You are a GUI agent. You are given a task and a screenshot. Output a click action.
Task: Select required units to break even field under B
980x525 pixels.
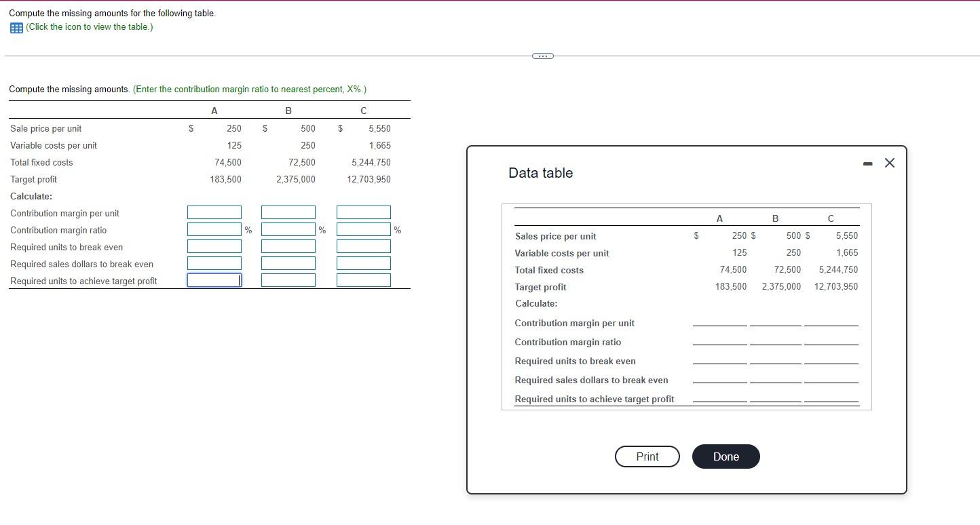(x=288, y=246)
